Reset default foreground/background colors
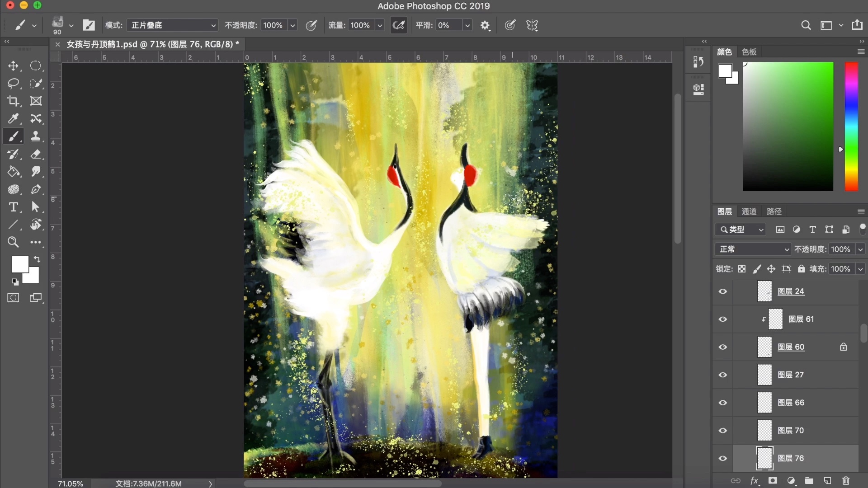Screen dimensions: 868x488 coord(15,282)
